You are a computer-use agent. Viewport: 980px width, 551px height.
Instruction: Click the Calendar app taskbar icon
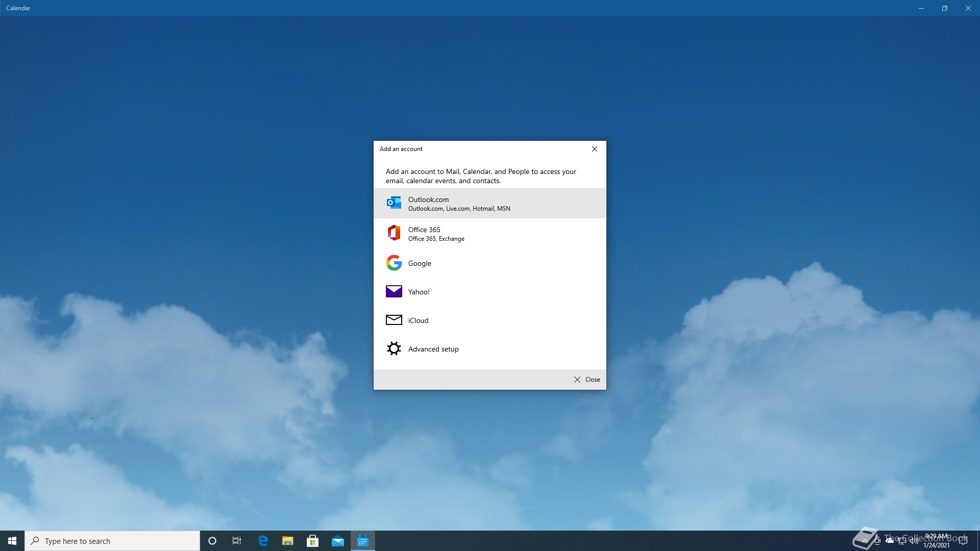point(362,541)
